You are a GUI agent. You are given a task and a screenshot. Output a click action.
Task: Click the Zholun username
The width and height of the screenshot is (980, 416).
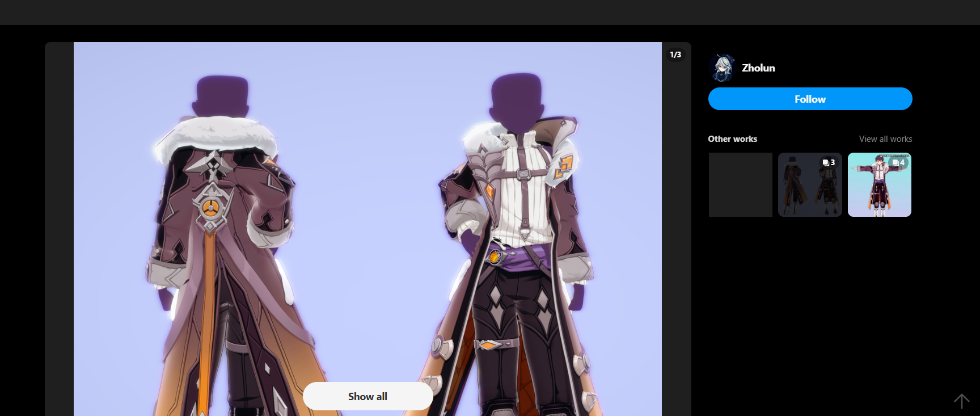tap(758, 68)
